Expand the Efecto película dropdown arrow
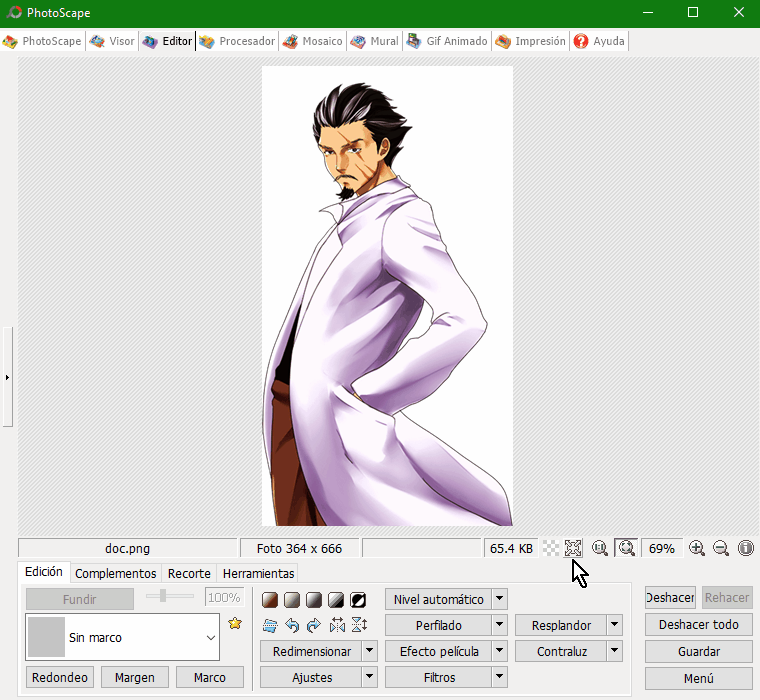 (x=500, y=651)
